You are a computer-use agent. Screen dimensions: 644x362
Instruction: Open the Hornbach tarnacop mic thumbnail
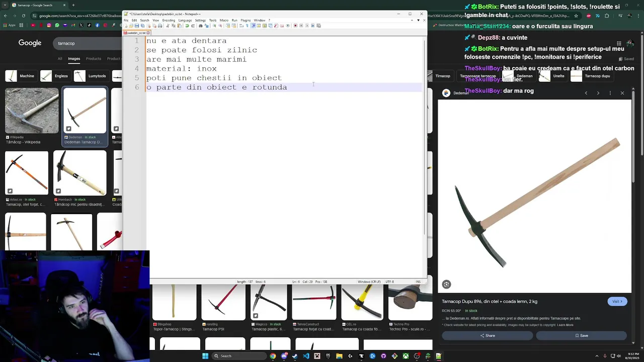tap(80, 173)
